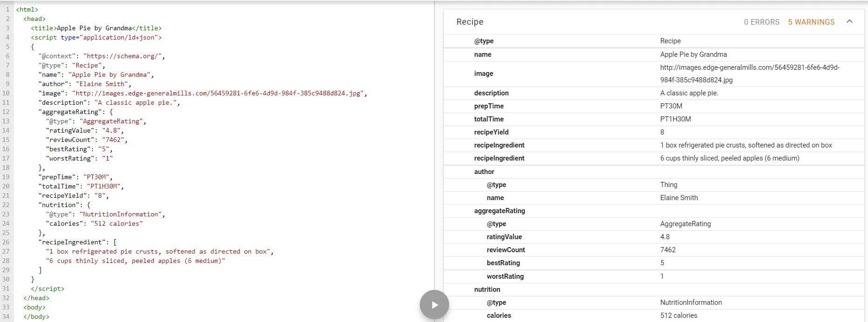Select the Recipe panel heading

[469, 22]
